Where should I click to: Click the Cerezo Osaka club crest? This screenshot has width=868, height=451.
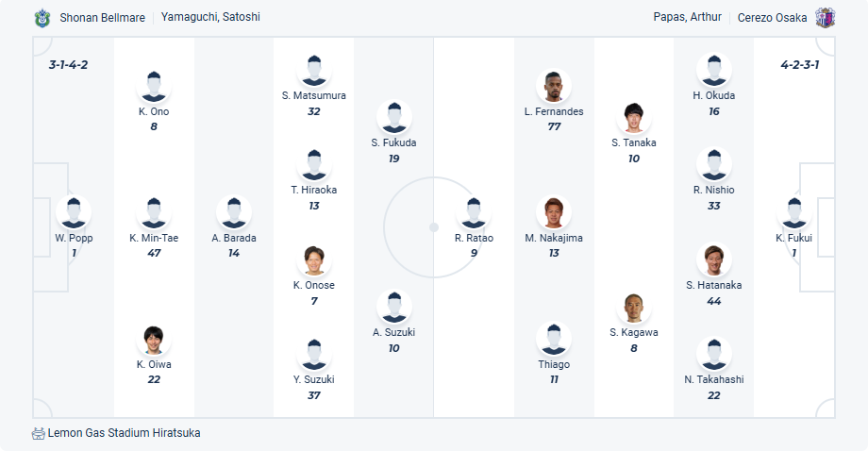pos(826,18)
